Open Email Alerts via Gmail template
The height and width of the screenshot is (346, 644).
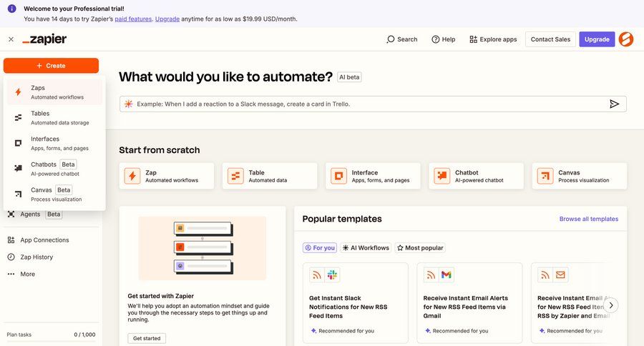(470, 303)
